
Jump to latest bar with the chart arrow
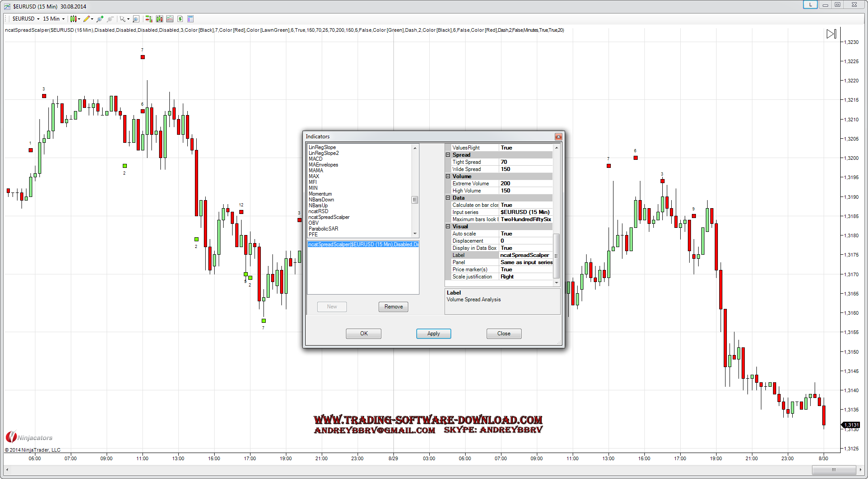pos(831,34)
